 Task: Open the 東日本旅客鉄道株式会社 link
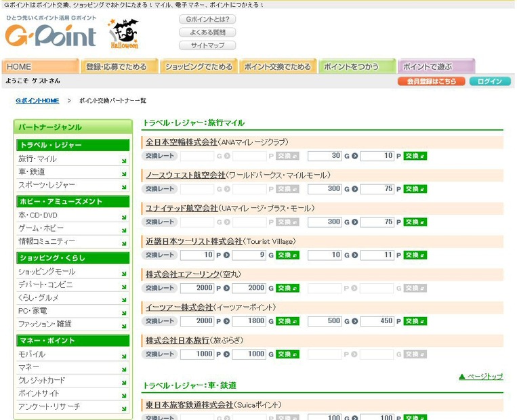pyautogui.click(x=189, y=405)
